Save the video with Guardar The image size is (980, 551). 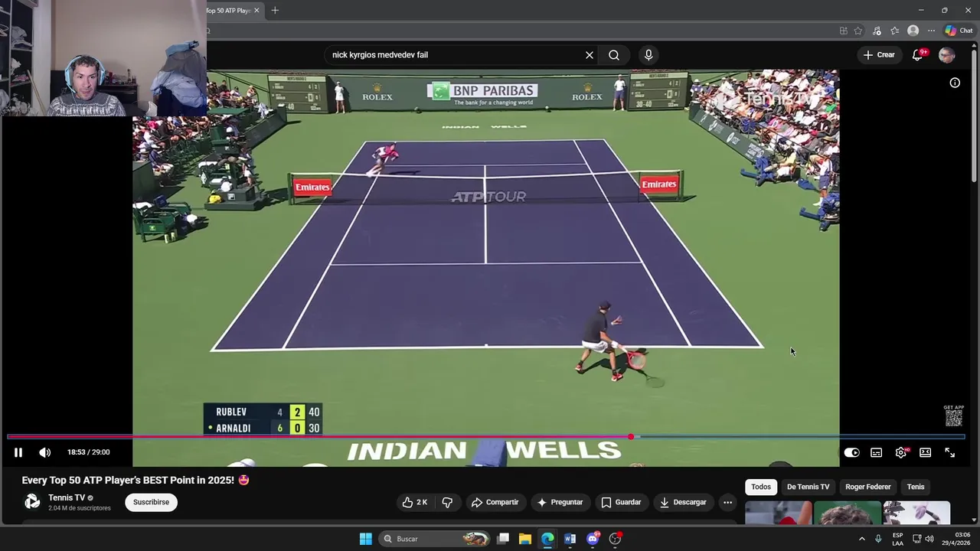click(620, 502)
